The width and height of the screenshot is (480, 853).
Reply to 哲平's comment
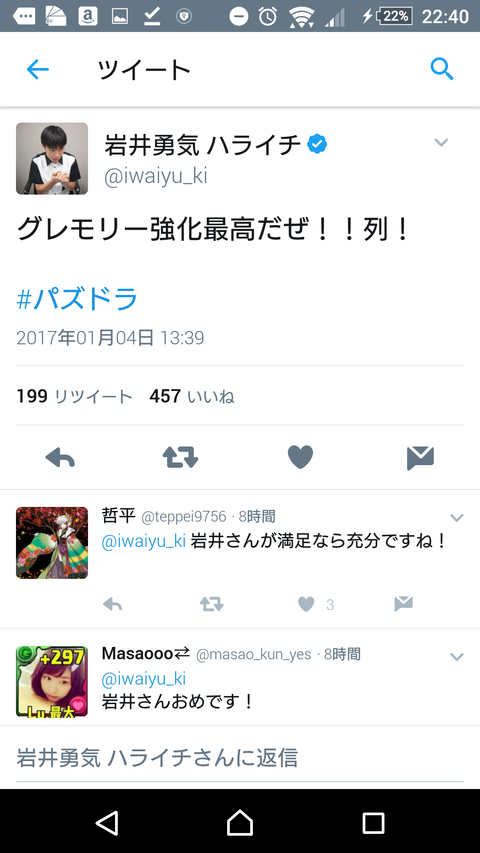click(x=112, y=604)
